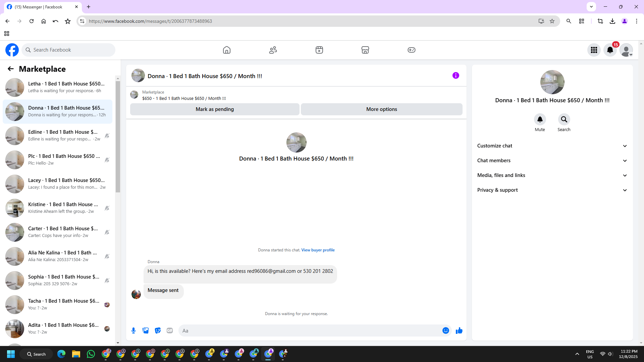Open a new browser tab

89,7
